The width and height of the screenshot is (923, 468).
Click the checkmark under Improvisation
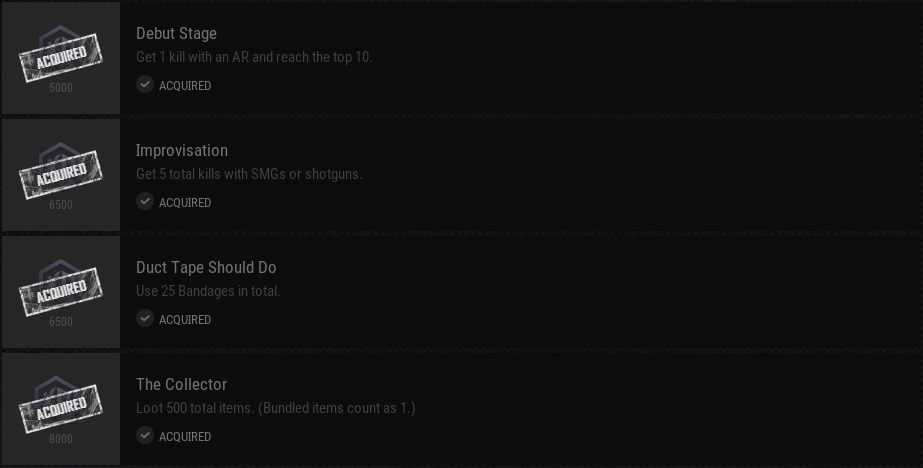pyautogui.click(x=145, y=202)
